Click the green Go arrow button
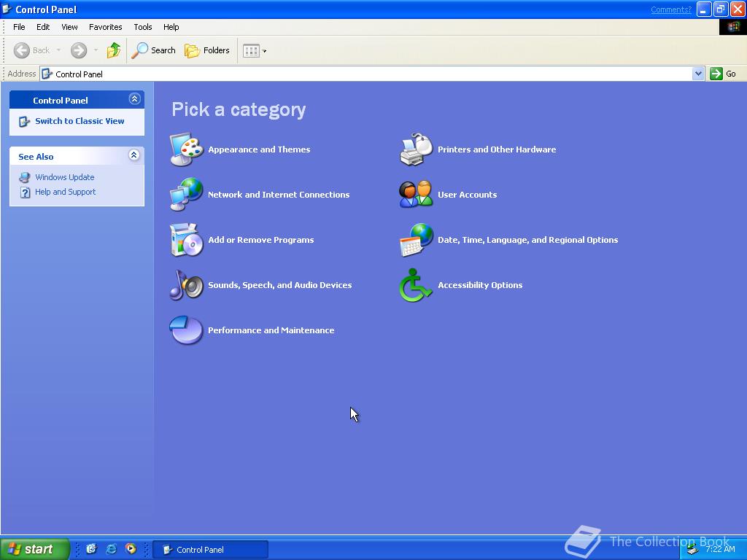747x560 pixels. (716, 74)
